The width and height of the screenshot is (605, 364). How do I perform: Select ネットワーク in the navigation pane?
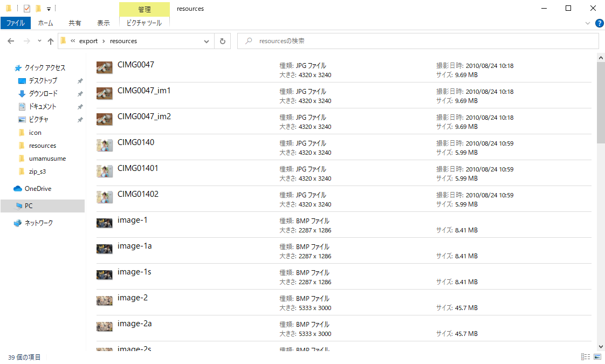(x=39, y=223)
